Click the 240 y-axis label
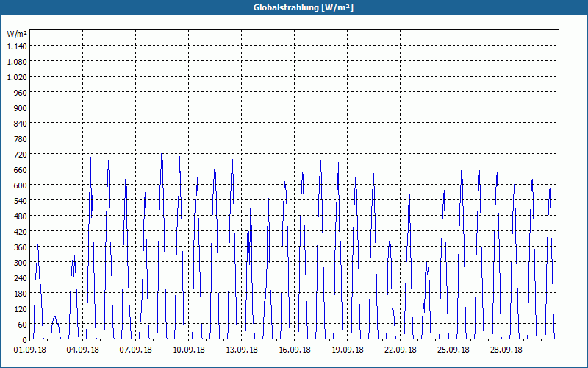The height and width of the screenshot is (368, 588). pos(21,278)
